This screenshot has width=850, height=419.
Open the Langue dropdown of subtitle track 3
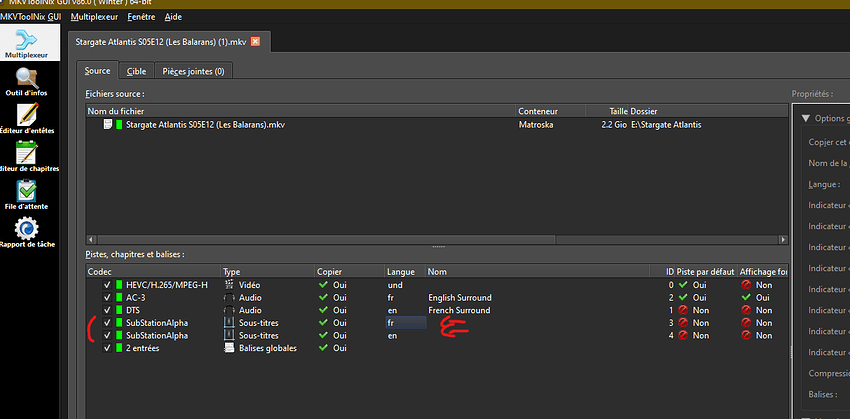pyautogui.click(x=405, y=323)
